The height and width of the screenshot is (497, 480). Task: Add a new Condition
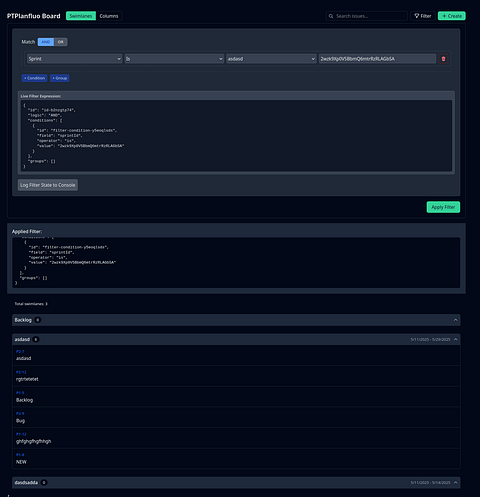pyautogui.click(x=34, y=78)
